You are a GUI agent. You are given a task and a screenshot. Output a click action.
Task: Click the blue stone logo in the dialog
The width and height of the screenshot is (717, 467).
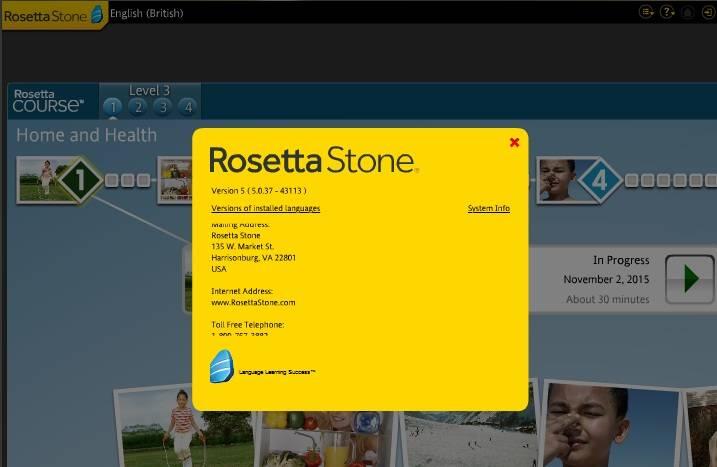click(x=222, y=366)
